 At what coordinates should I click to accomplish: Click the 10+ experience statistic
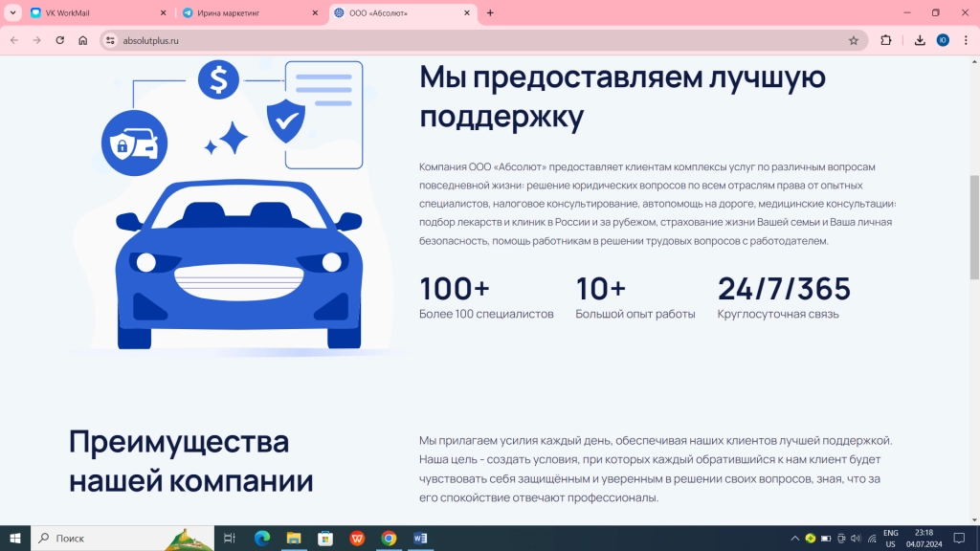pos(601,289)
